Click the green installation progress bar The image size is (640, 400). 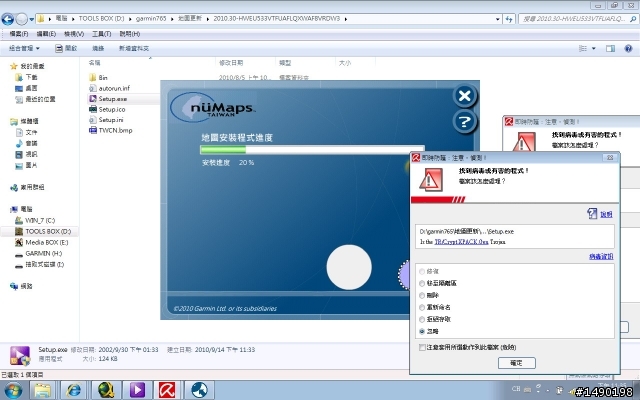[312, 150]
